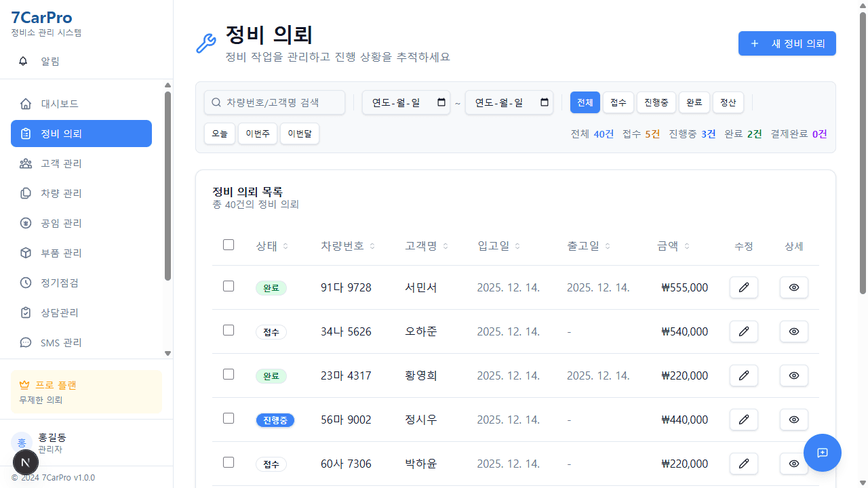The image size is (868, 488).
Task: Click the 알림 notification bell
Action: tap(22, 61)
